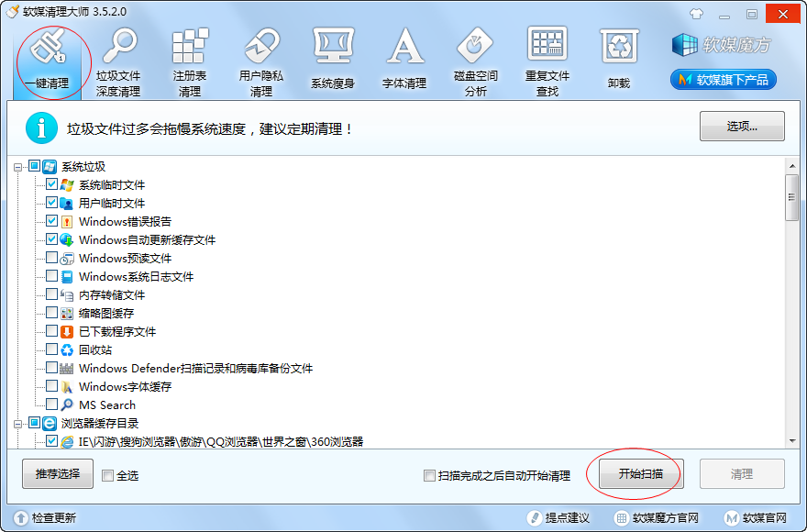Click 推荐选择 recommended selection button
The image size is (807, 532).
(58, 474)
